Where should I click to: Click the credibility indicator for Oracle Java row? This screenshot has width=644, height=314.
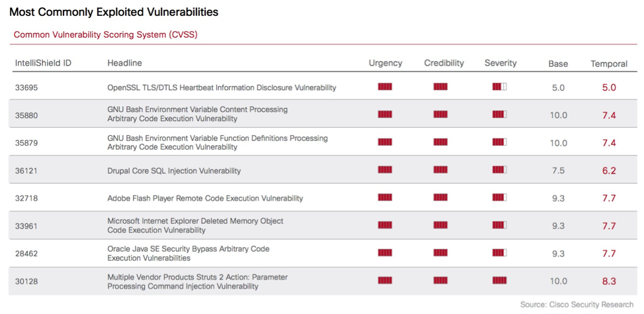pos(440,253)
